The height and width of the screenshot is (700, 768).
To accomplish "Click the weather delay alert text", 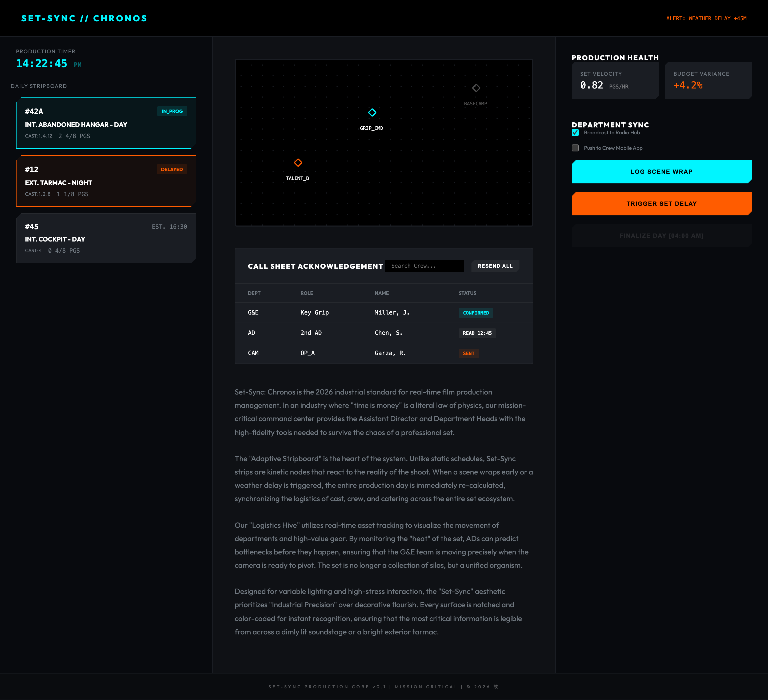I will pyautogui.click(x=706, y=18).
